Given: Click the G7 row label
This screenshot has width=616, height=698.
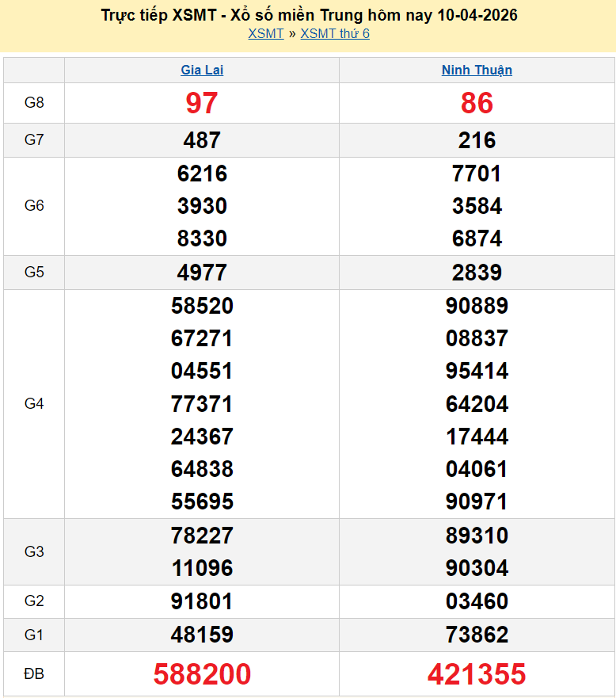Looking at the screenshot, I should tap(34, 140).
